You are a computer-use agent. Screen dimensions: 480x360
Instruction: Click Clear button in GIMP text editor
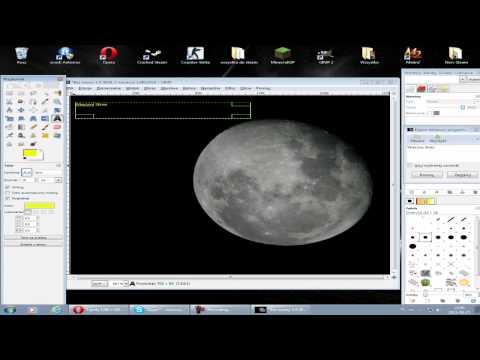tap(437, 139)
